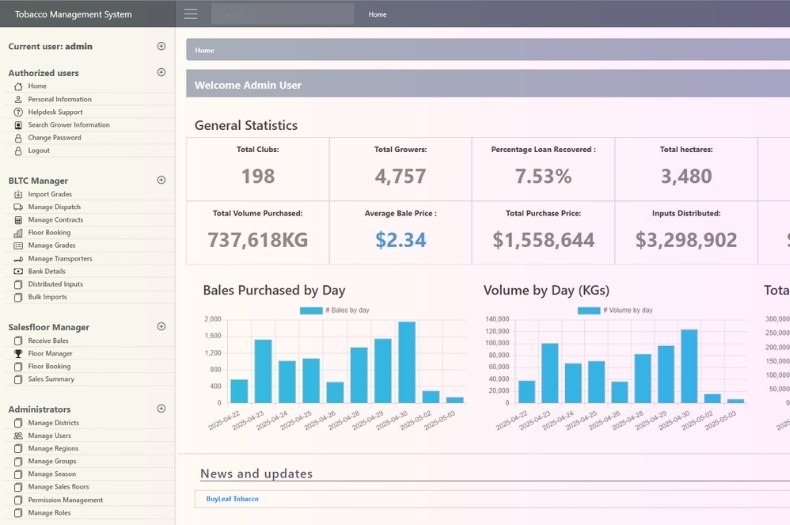Click the Manage Transporters icon
Image resolution: width=790 pixels, height=525 pixels.
pyautogui.click(x=18, y=259)
